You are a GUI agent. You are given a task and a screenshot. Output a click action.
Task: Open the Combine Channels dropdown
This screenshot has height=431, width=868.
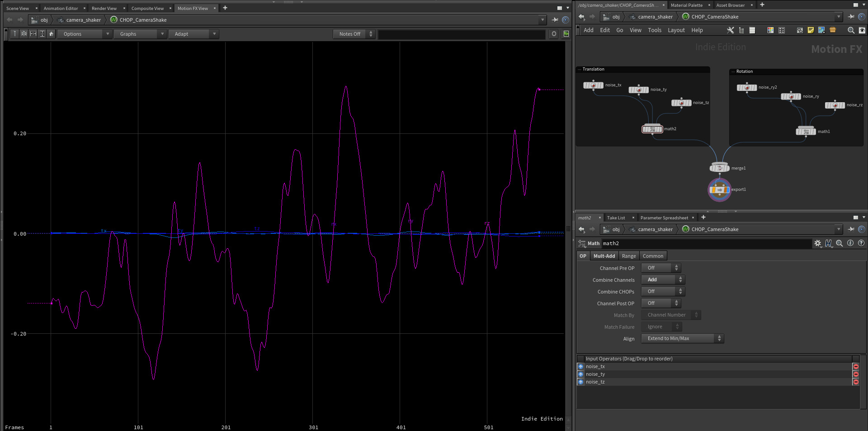click(x=663, y=280)
